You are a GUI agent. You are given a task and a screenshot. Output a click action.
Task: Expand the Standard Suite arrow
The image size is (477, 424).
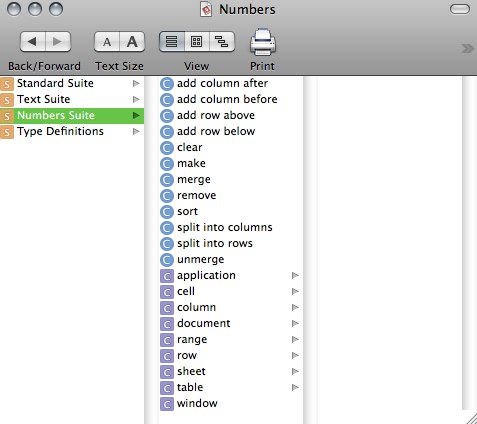tap(136, 83)
